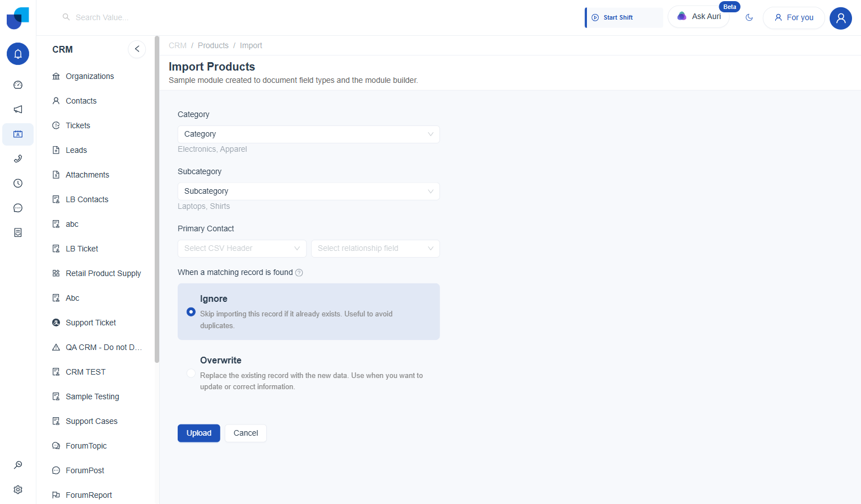The image size is (861, 504).
Task: Click the Cancel button
Action: 246,433
